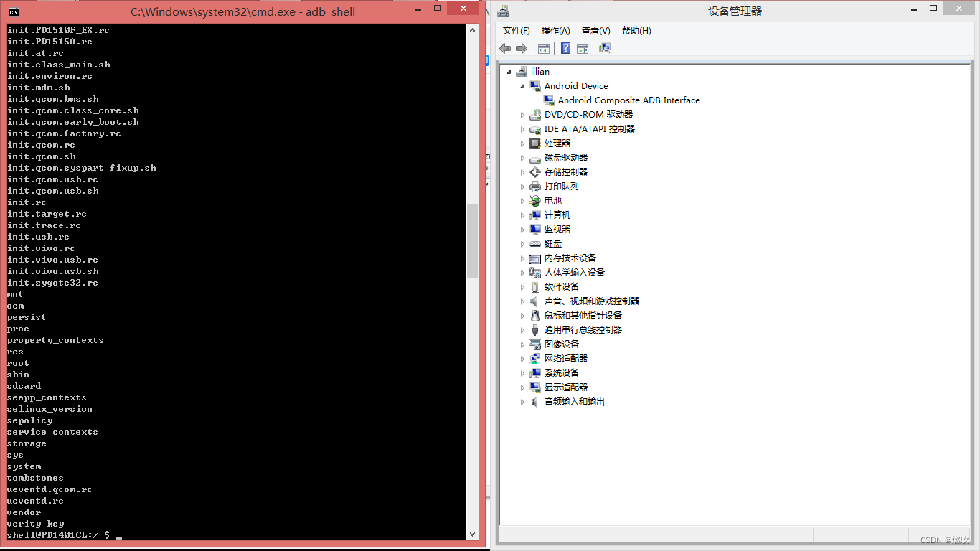Select the 鼠标和其他指针设备 mouse icon
This screenshot has width=980, height=551.
535,316
